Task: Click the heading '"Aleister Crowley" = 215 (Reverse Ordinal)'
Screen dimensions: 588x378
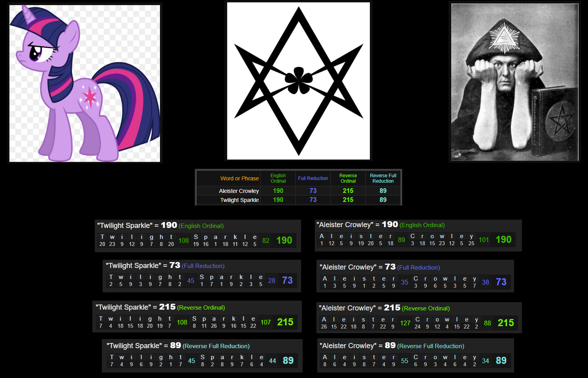Action: click(384, 308)
